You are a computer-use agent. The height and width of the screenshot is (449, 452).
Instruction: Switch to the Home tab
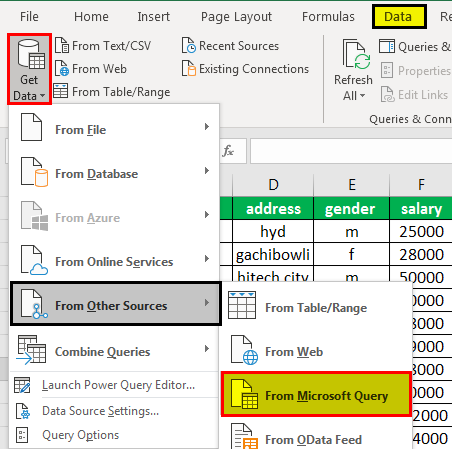click(91, 16)
